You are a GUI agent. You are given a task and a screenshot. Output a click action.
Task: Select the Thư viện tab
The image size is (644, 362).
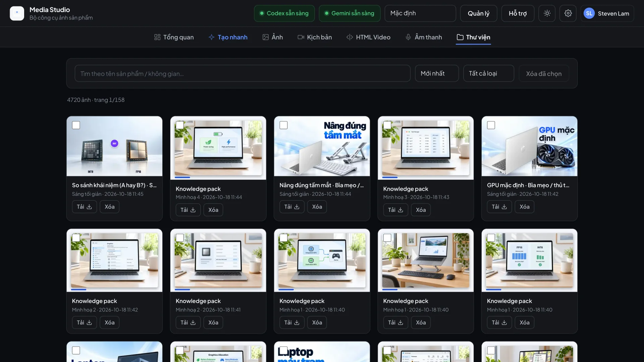coord(473,37)
